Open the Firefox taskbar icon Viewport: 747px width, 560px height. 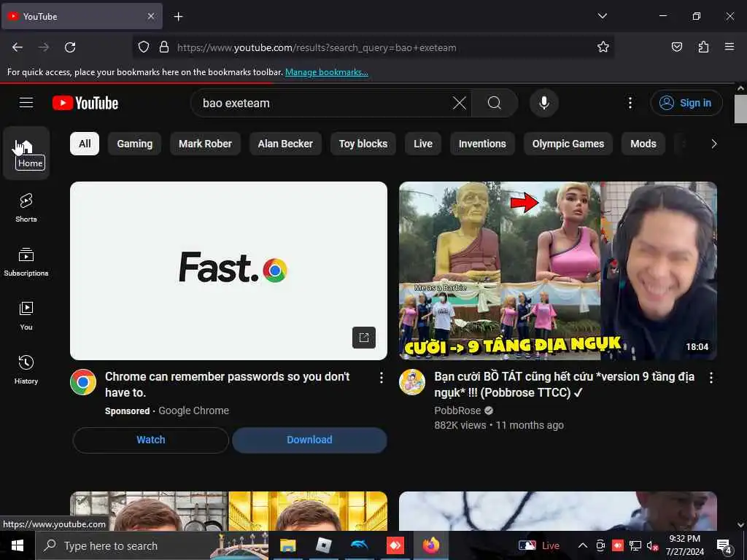coord(430,545)
